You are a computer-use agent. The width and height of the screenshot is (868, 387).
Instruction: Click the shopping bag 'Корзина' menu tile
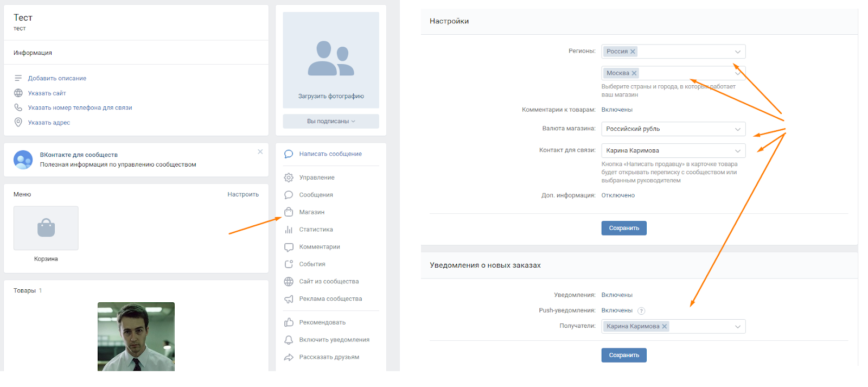46,228
